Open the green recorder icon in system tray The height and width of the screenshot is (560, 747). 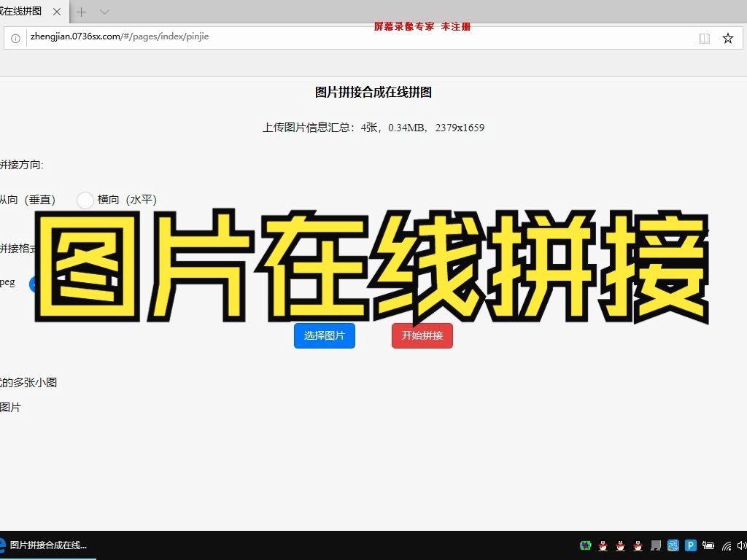click(585, 545)
